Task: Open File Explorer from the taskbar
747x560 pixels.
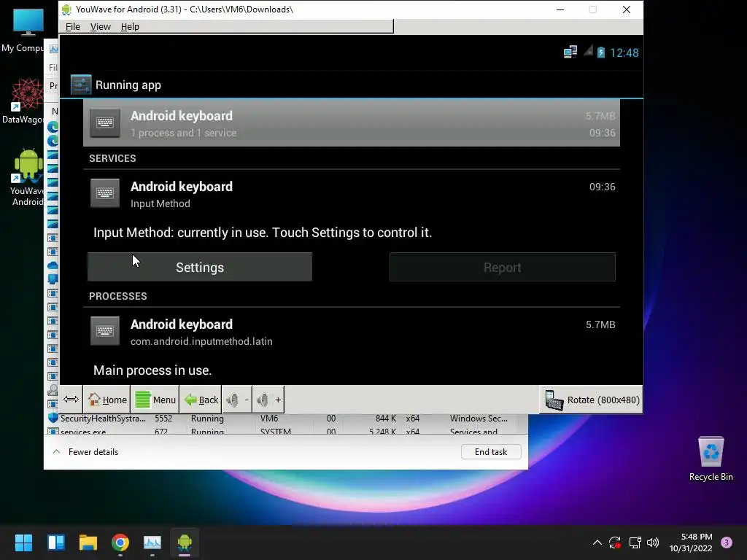Action: (x=88, y=542)
